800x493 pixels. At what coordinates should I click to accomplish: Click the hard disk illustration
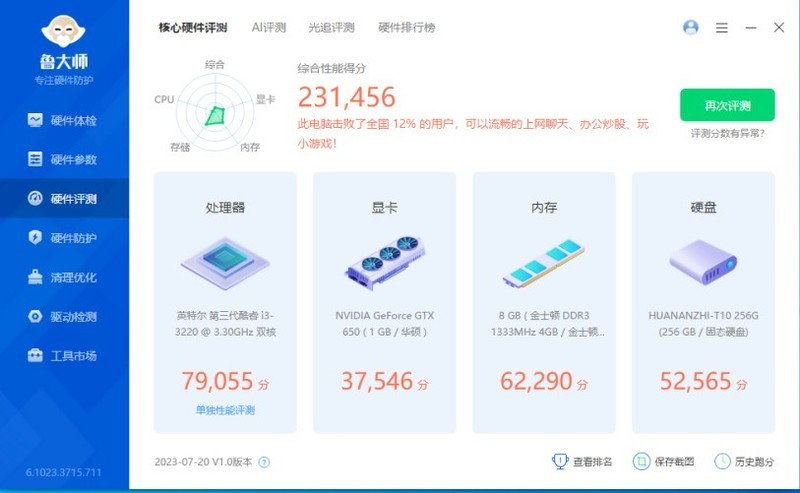(x=703, y=262)
